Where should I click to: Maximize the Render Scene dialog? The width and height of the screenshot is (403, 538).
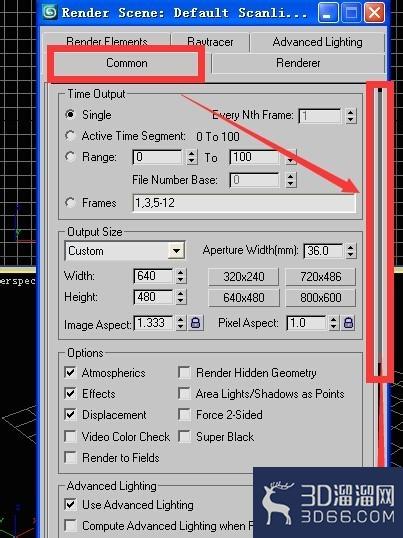coord(351,13)
